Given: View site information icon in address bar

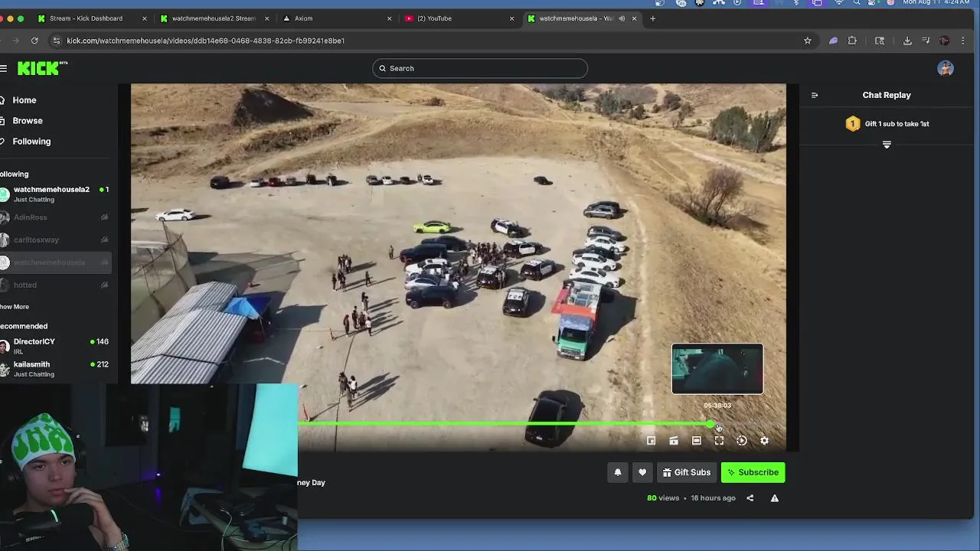Looking at the screenshot, I should [55, 41].
